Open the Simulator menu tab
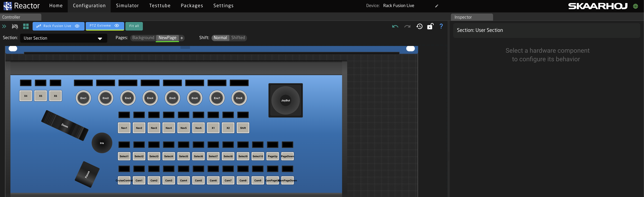Viewport: 644px width, 197px height. coord(127,6)
